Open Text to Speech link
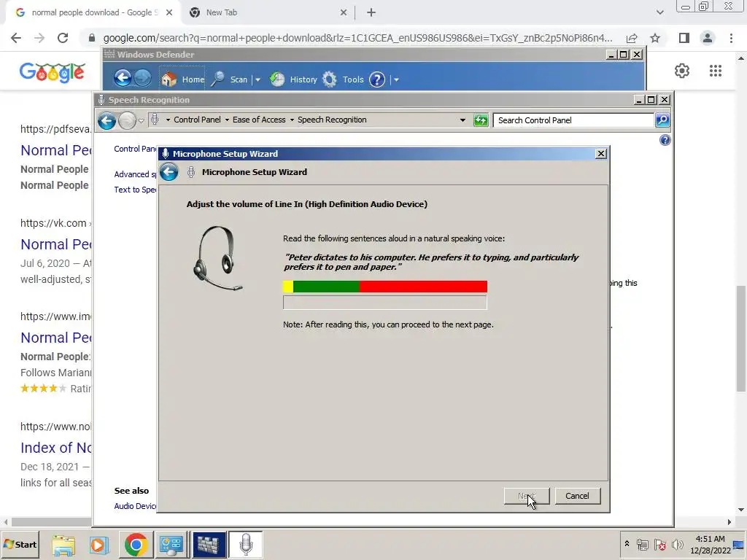 click(135, 190)
